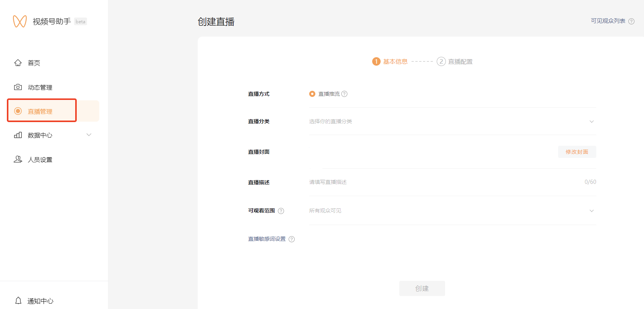Viewport: 644px width, 309px height.
Task: Expand the 数据中心 menu chevron
Action: click(89, 135)
